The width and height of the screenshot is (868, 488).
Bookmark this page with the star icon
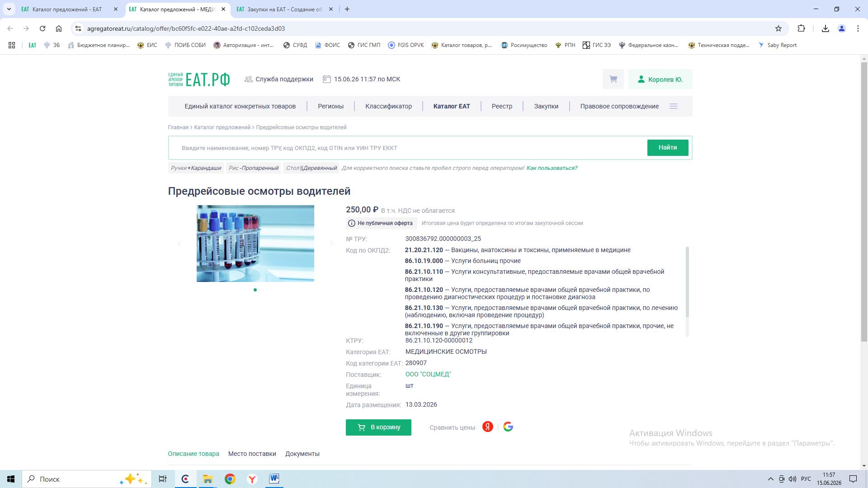click(x=778, y=28)
